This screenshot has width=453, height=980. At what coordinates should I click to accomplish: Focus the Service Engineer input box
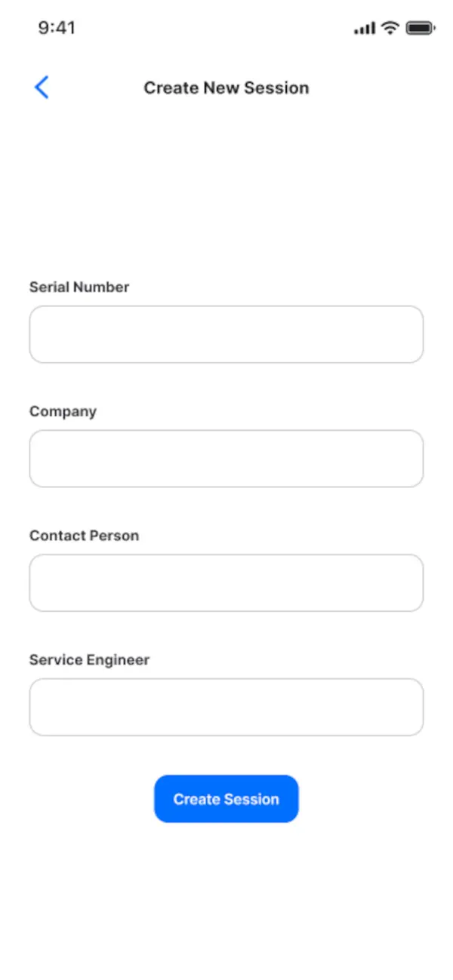pos(226,706)
